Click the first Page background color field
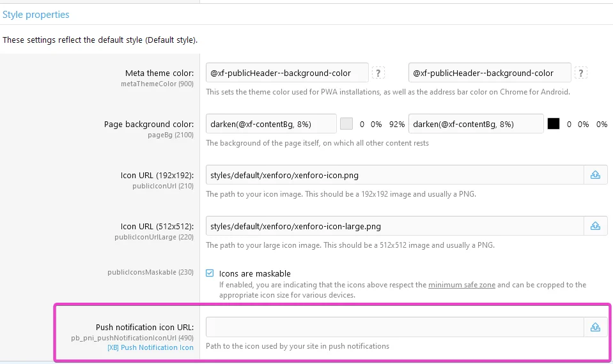This screenshot has width=613, height=364. 271,124
